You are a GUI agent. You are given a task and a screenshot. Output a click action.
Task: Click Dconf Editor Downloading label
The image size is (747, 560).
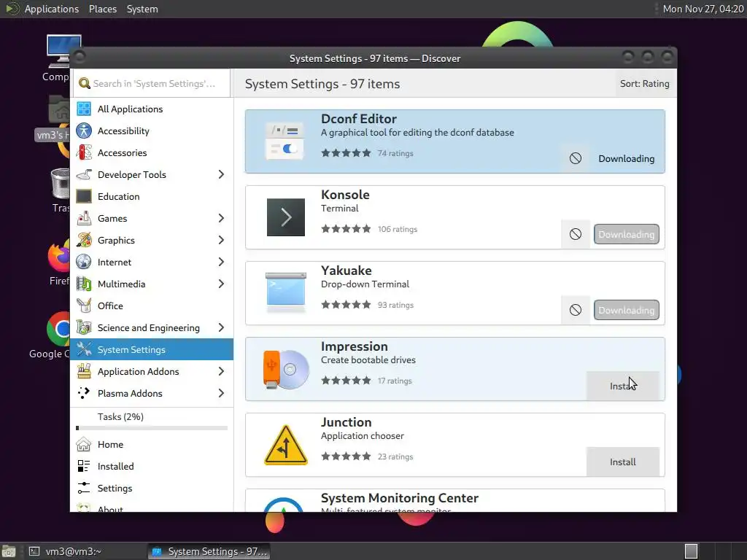627,158
